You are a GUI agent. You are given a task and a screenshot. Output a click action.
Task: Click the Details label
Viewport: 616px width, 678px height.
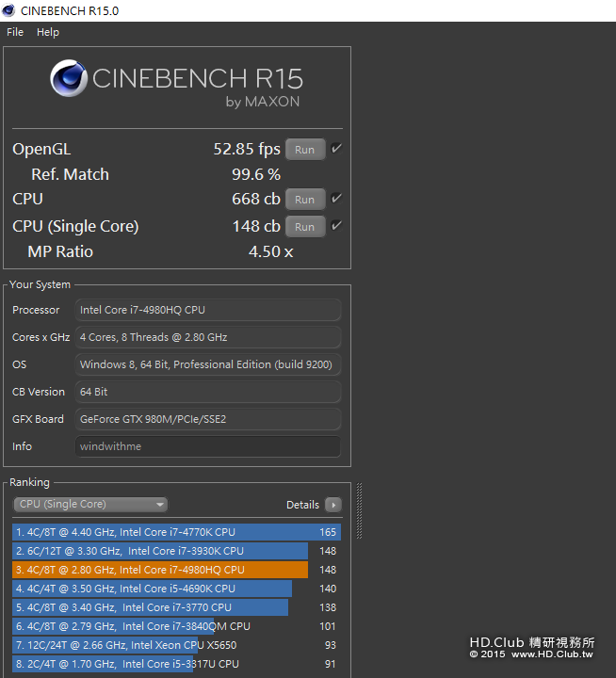pyautogui.click(x=302, y=505)
